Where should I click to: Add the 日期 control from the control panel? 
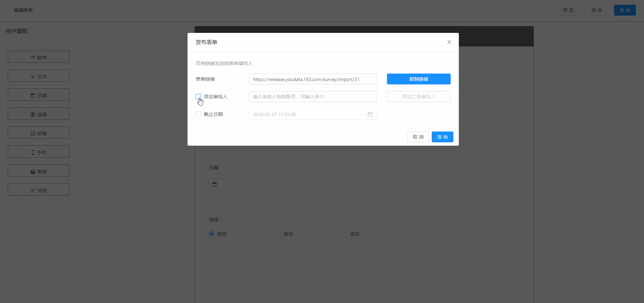point(39,95)
